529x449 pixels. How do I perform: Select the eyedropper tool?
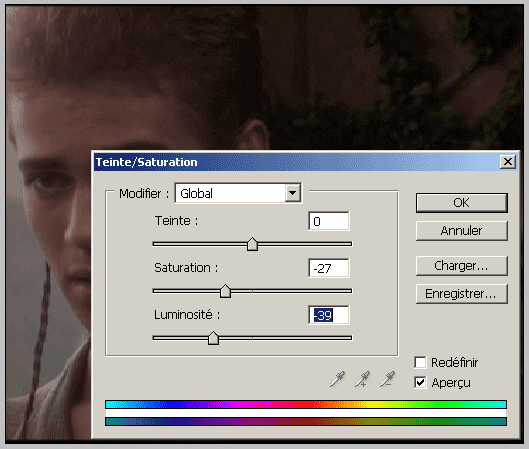click(337, 379)
